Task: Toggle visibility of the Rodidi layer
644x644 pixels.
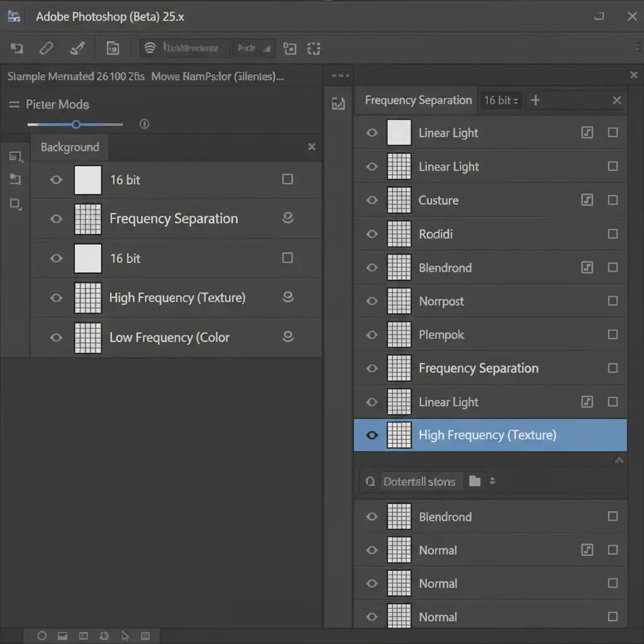Action: coord(372,234)
